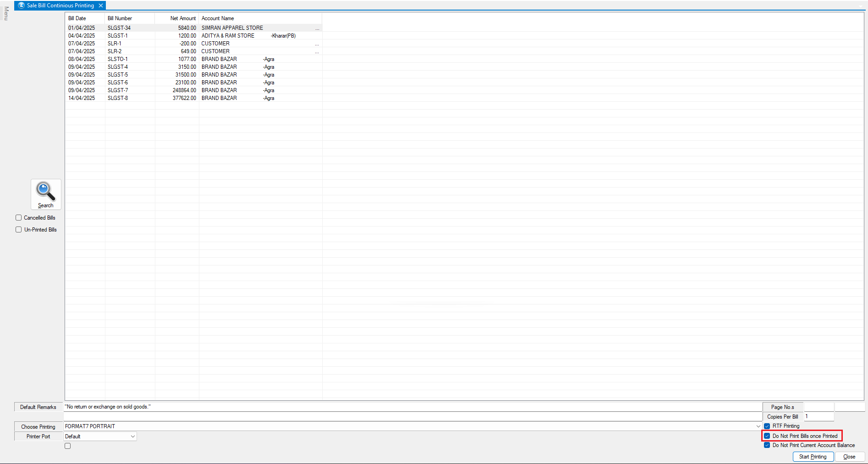Click the Copies Per Bill input field
The image size is (868, 464).
pyautogui.click(x=819, y=416)
